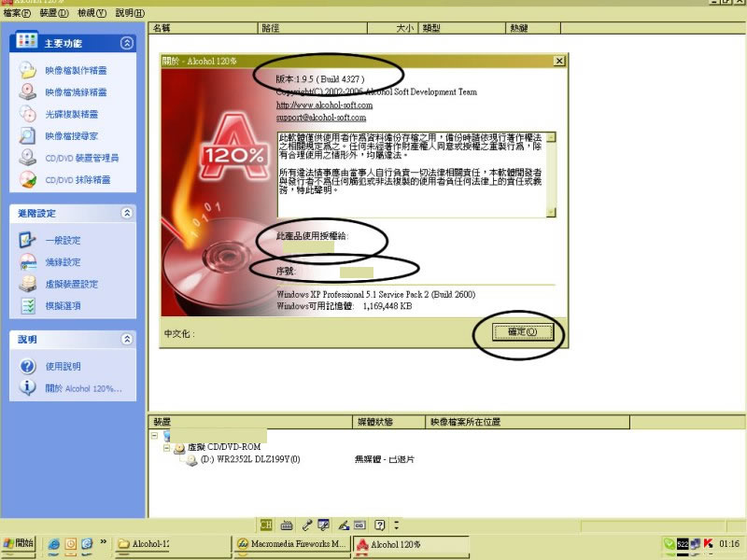The height and width of the screenshot is (560, 747).
Task: Open the http://www.alcohol-soft.com link
Action: pyautogui.click(x=324, y=105)
